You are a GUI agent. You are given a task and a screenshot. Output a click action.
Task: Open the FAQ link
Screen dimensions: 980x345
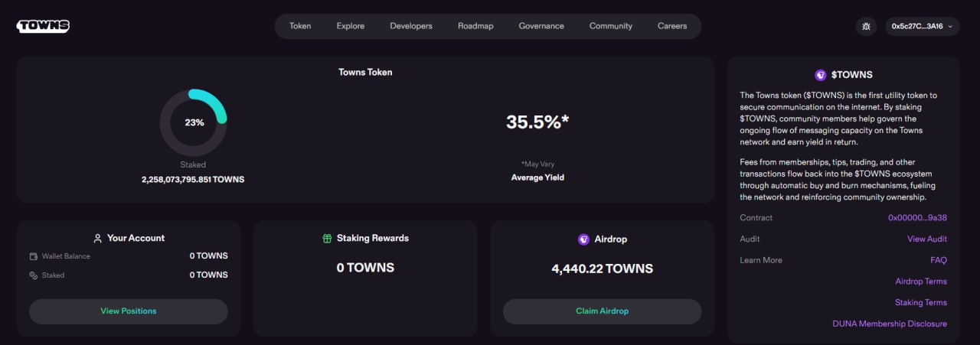click(939, 260)
